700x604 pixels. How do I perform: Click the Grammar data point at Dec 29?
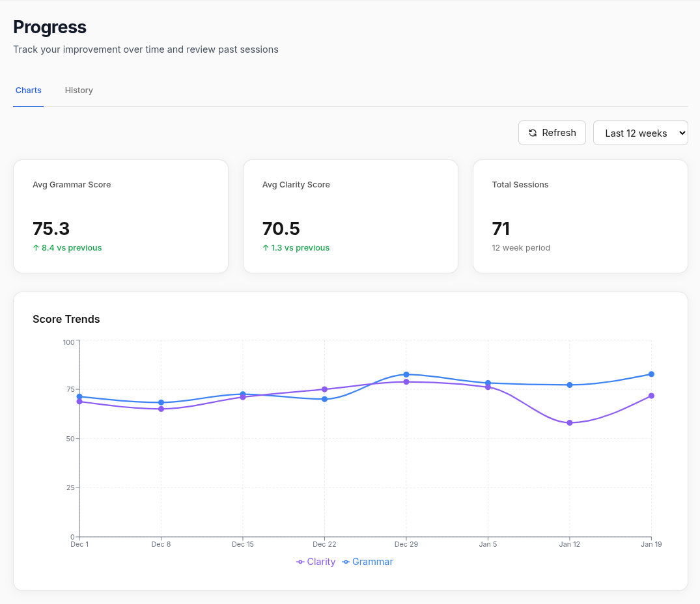tap(406, 374)
